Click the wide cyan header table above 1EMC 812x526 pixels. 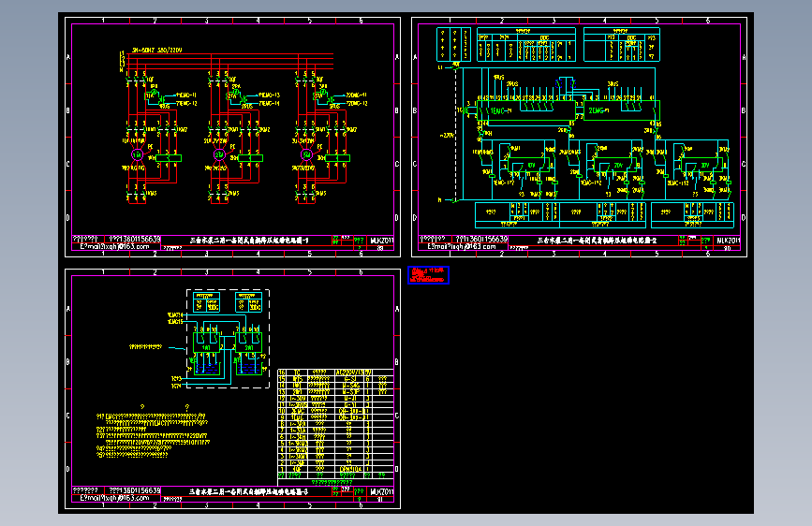tap(526, 45)
